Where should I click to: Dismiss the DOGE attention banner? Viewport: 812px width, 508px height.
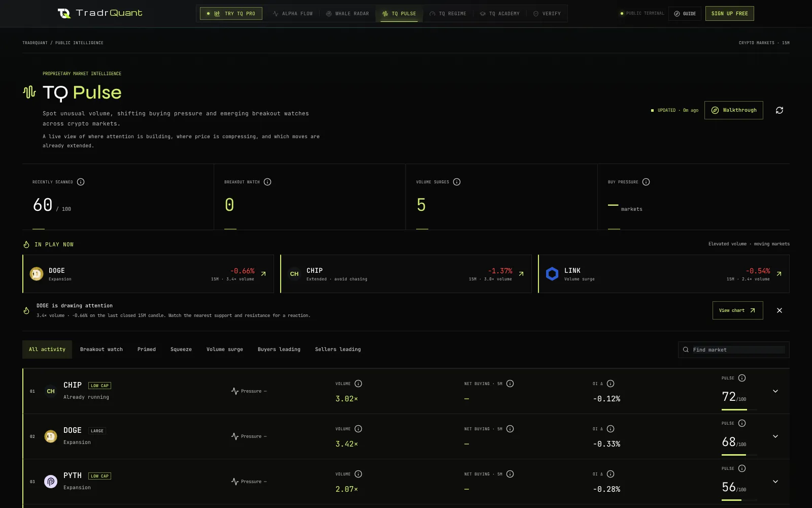point(780,310)
